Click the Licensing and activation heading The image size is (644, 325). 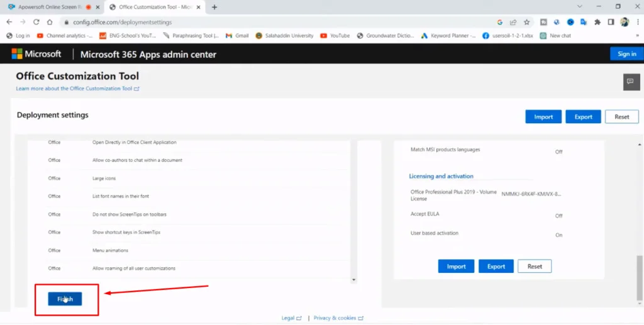point(441,176)
